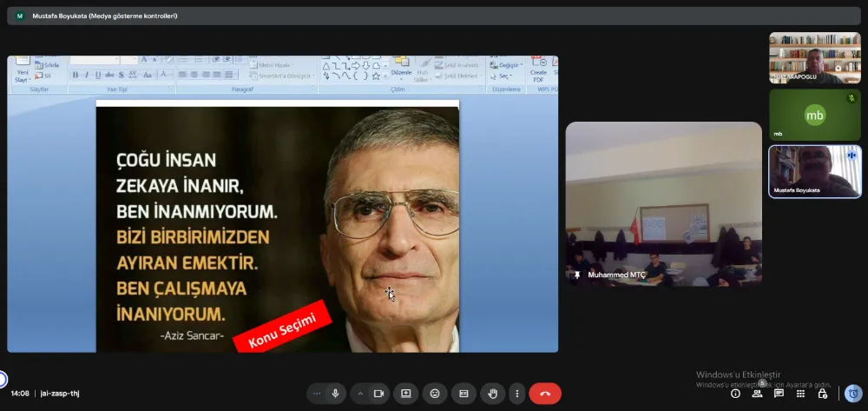Align text left in Paragraf group

tap(182, 75)
